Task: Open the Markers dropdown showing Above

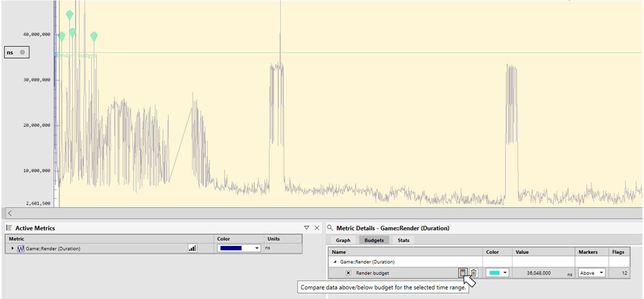Action: [592, 273]
